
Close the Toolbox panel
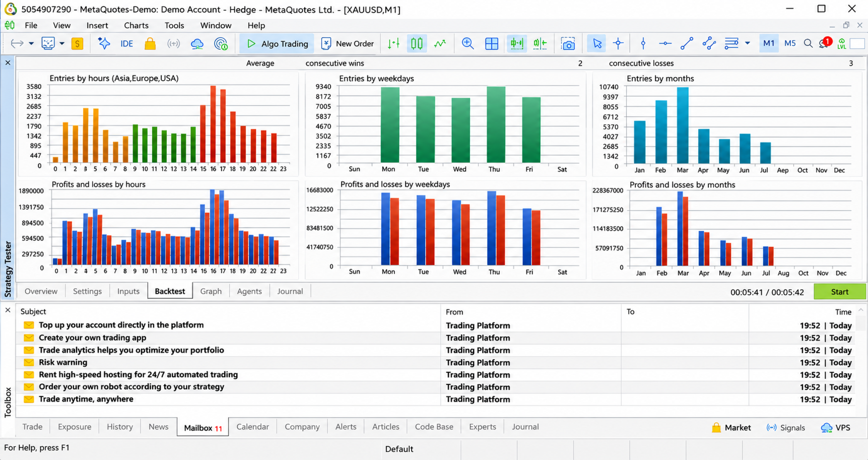[x=8, y=310]
